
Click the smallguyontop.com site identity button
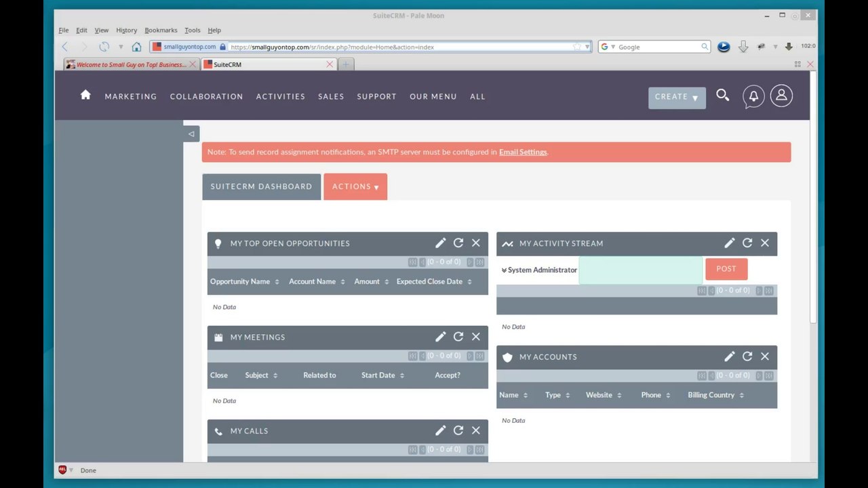189,47
